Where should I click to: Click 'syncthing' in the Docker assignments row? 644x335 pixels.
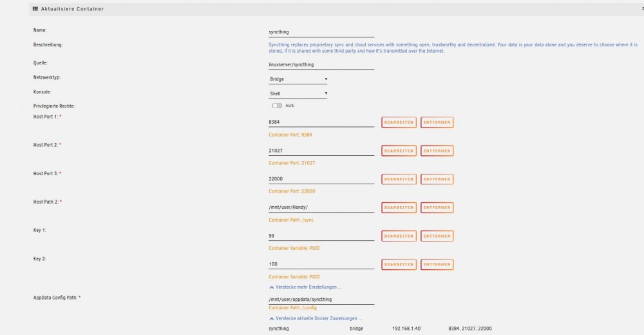tap(279, 329)
